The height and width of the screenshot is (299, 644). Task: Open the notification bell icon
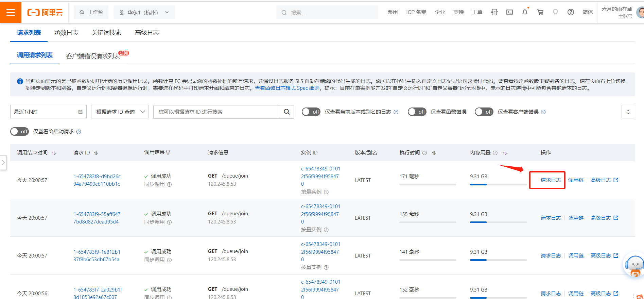tap(525, 12)
